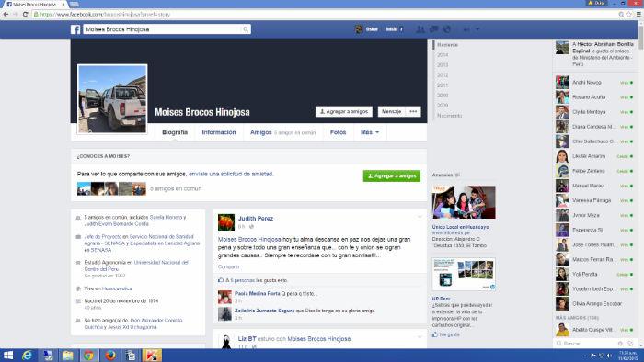644x362 pixels.
Task: Select Reciente in timeline navigator
Action: (x=447, y=45)
